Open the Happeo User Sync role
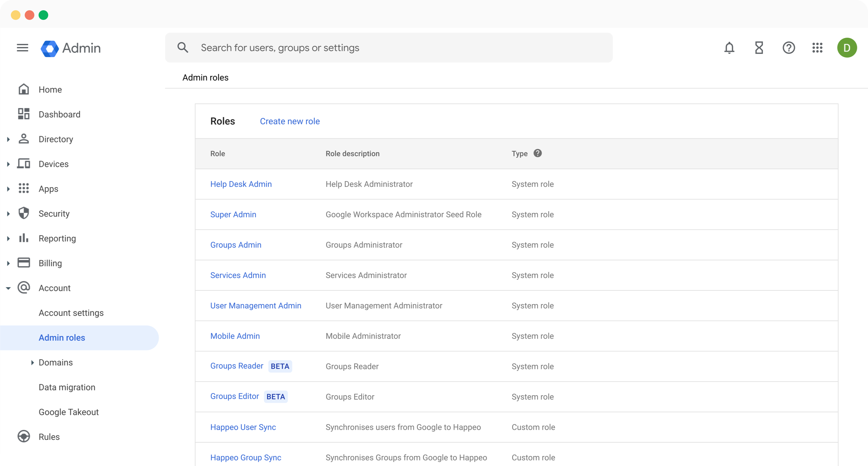The width and height of the screenshot is (868, 466). click(x=243, y=427)
